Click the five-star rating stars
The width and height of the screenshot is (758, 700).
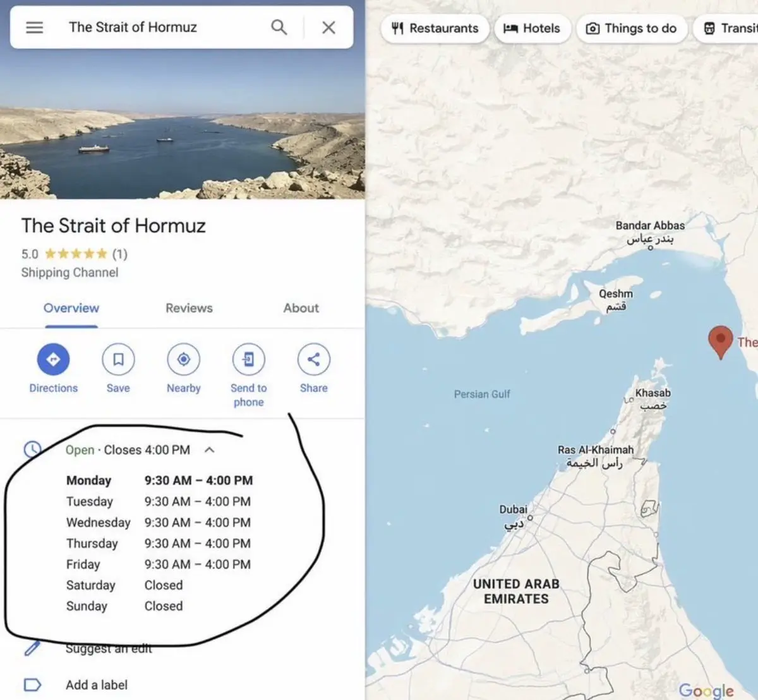(x=76, y=254)
